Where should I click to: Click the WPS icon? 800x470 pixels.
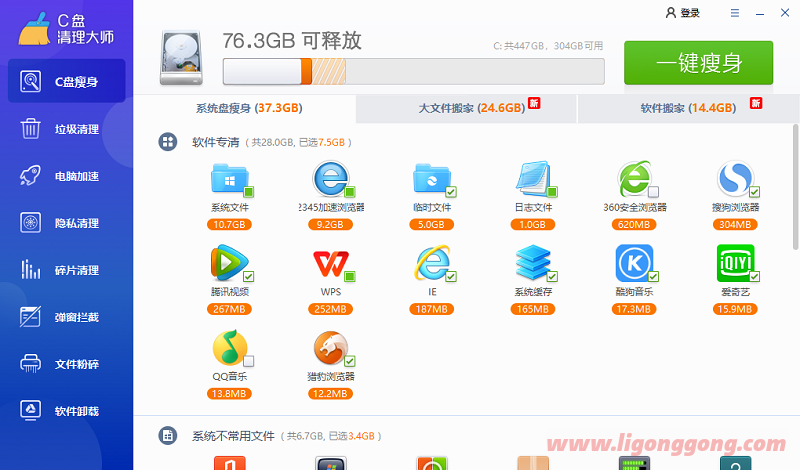point(331,264)
